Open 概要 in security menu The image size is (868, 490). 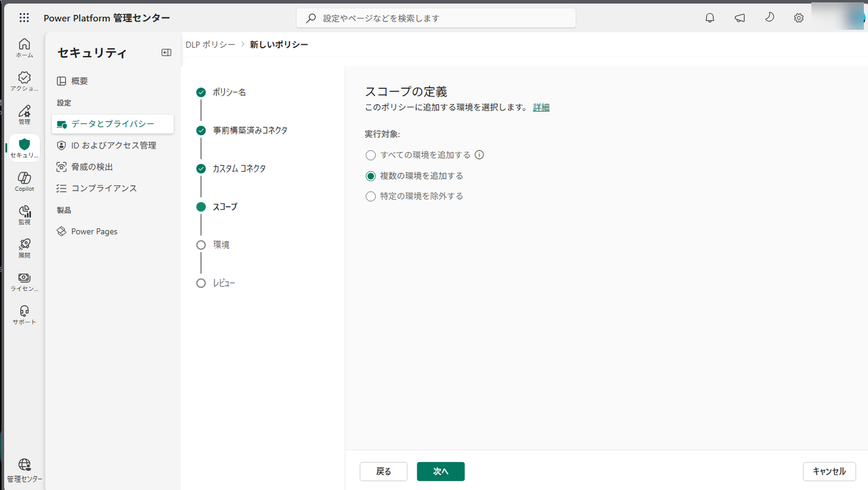(x=113, y=81)
